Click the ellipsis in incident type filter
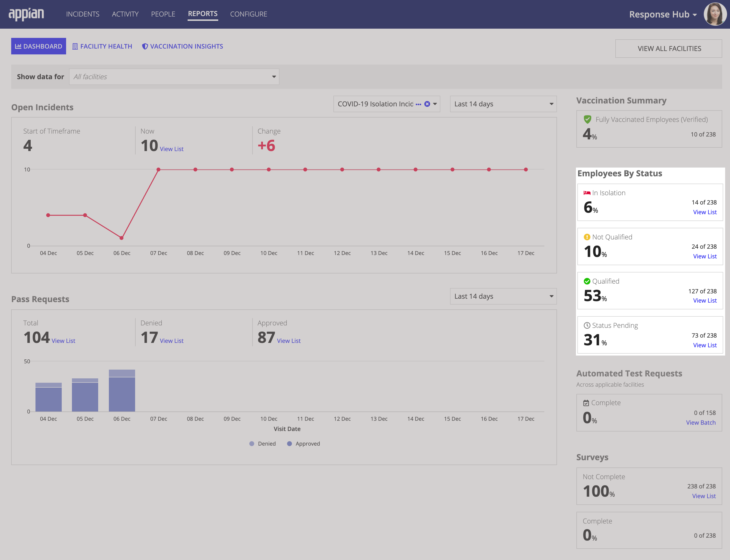Screen dimensions: 730x560 tap(418, 104)
